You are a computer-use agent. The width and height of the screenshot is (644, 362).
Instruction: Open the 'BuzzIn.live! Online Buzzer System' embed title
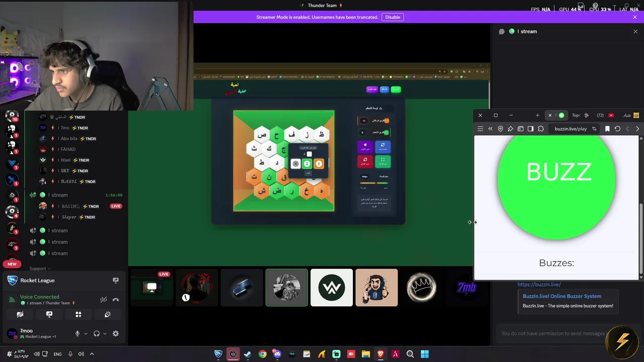(x=562, y=296)
